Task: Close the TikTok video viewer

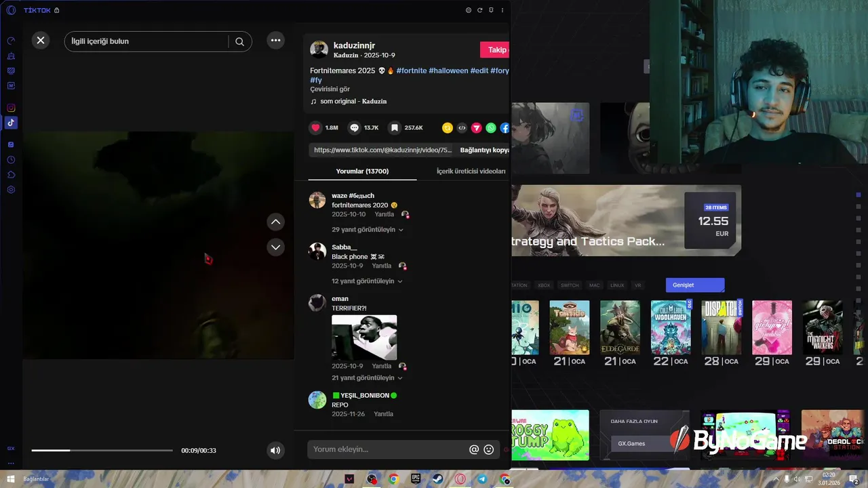Action: tap(41, 41)
